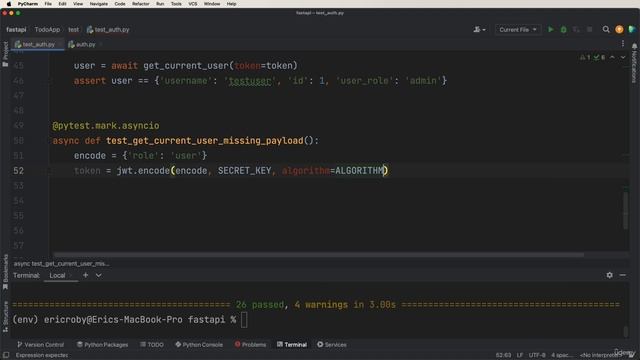The height and width of the screenshot is (360, 640).
Task: Open the Structure tool window
Action: click(x=5, y=316)
